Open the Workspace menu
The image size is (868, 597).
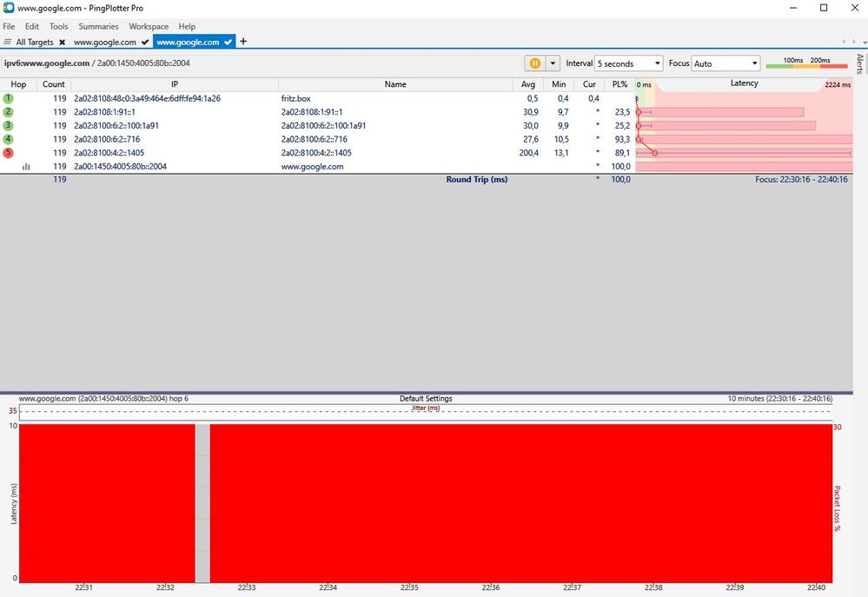click(x=149, y=26)
